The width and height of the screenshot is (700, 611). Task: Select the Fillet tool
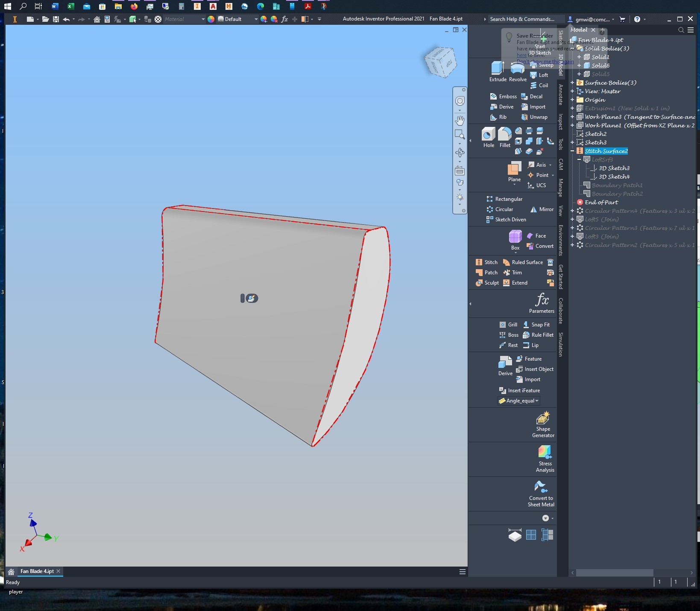point(505,137)
